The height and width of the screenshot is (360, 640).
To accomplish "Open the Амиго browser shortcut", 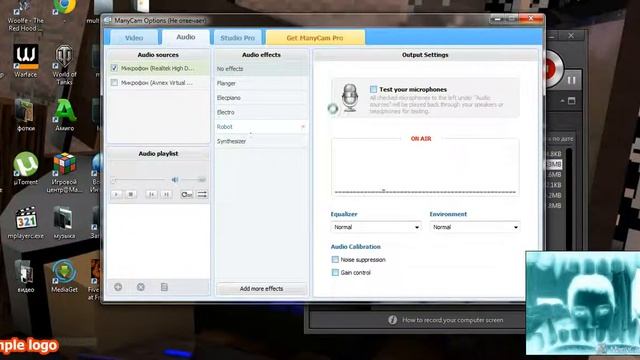I will click(x=64, y=115).
